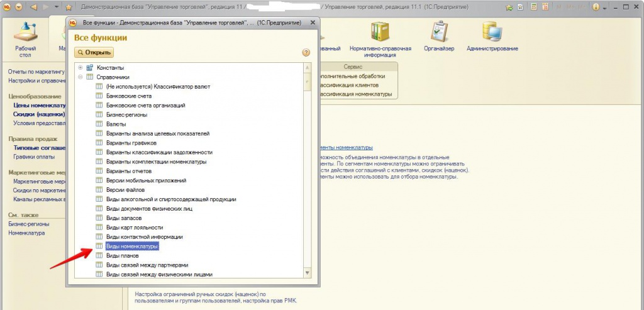Click the table icon beside Банковские счета
Viewport: 644px width, 310px height.
[x=99, y=96]
